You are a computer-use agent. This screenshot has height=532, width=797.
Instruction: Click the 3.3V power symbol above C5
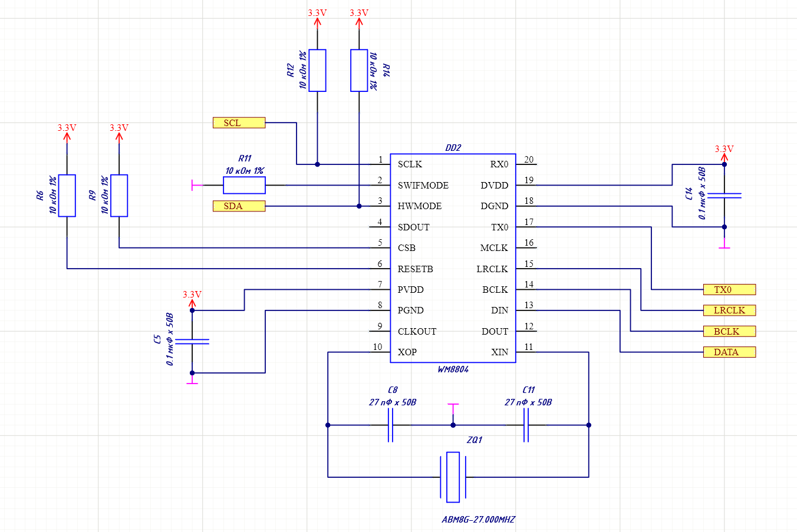192,299
